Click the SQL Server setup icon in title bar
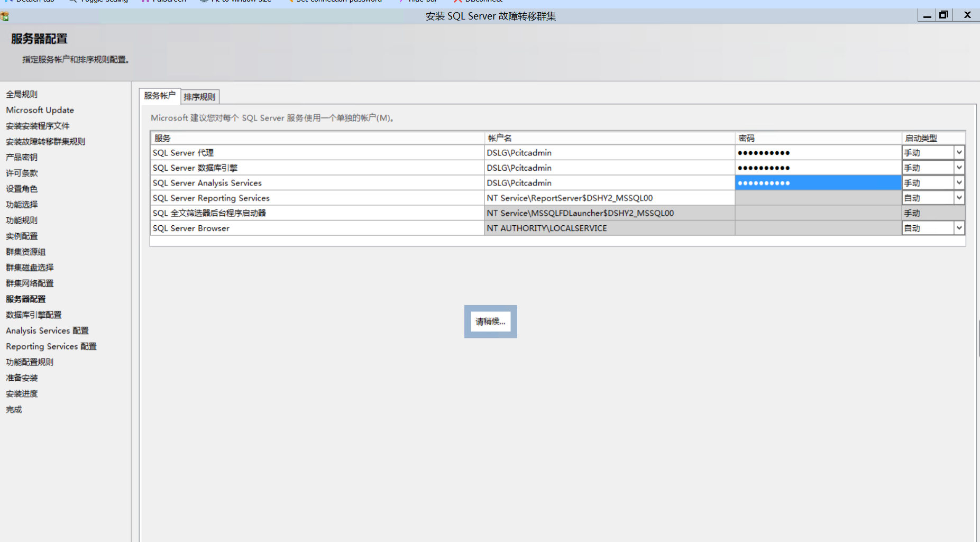Image resolution: width=980 pixels, height=542 pixels. pyautogui.click(x=5, y=16)
